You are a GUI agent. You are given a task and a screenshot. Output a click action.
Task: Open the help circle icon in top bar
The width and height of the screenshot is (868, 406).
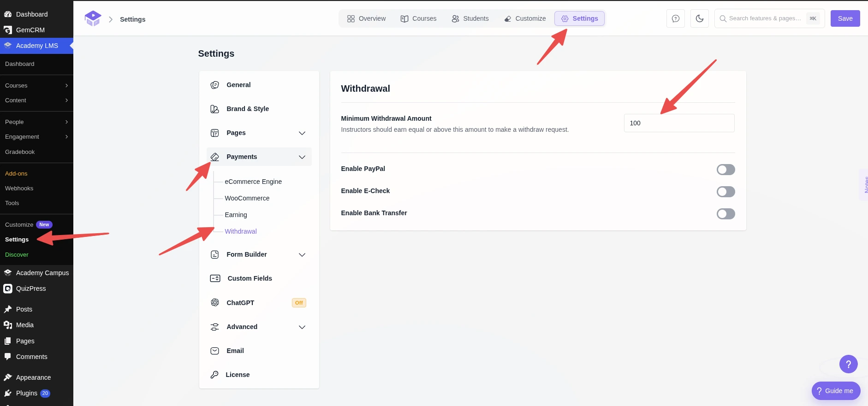click(676, 18)
